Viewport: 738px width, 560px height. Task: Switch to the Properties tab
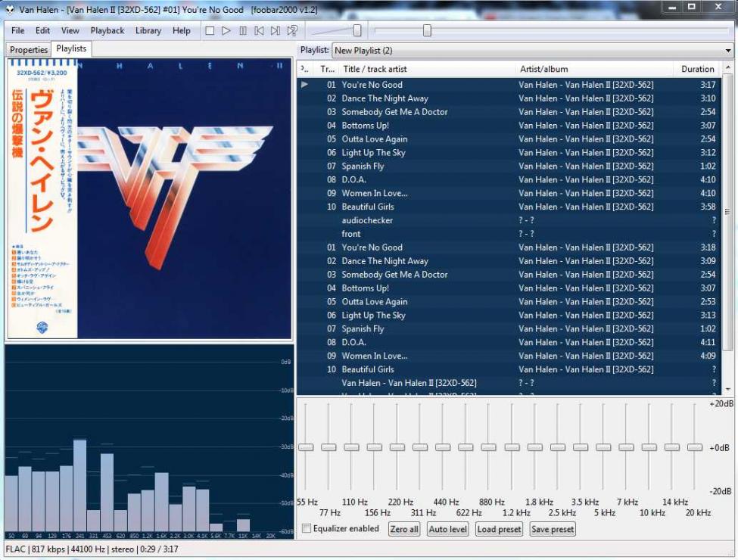click(x=29, y=49)
